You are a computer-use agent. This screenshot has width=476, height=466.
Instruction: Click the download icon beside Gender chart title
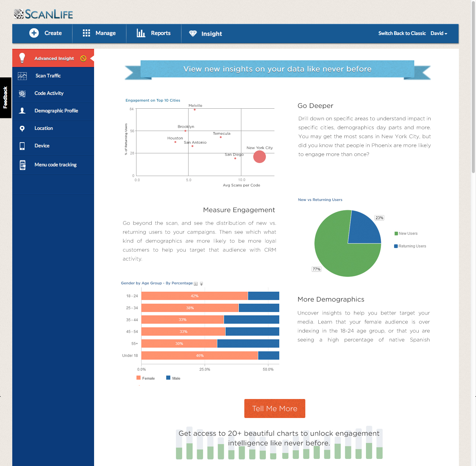pos(202,284)
